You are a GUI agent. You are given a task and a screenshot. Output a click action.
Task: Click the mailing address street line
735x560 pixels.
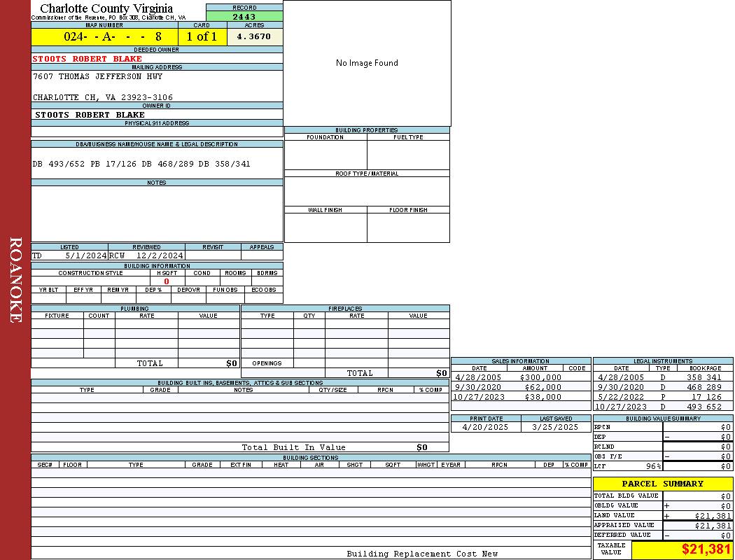[x=97, y=76]
